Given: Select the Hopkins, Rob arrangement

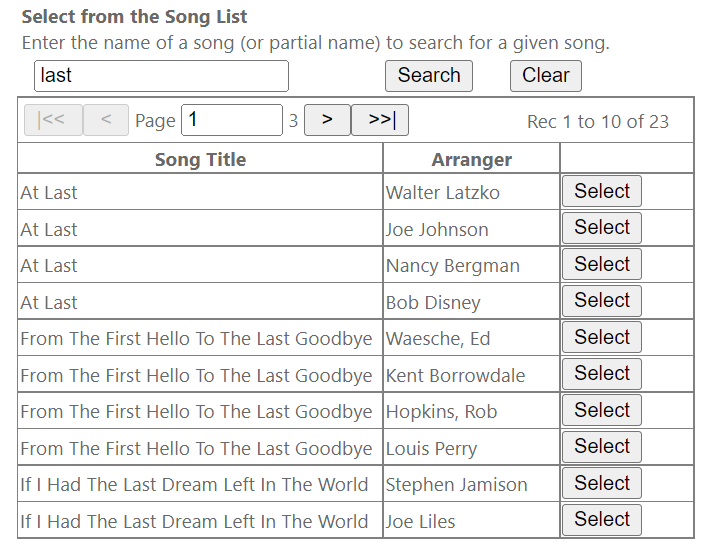Looking at the screenshot, I should coord(601,410).
